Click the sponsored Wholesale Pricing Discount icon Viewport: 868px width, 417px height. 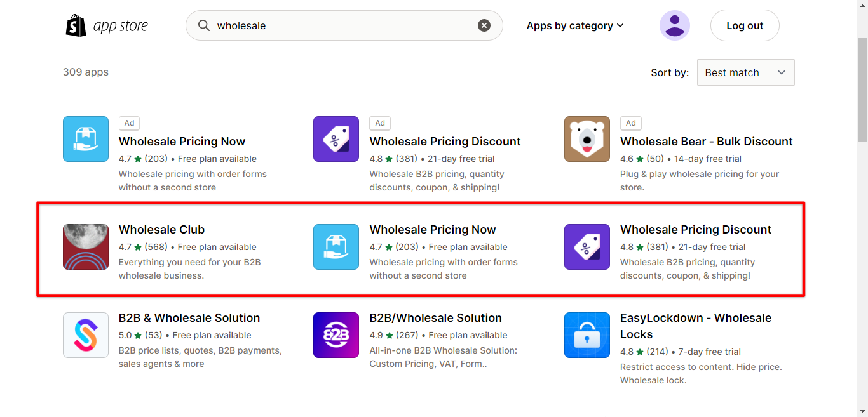[336, 139]
